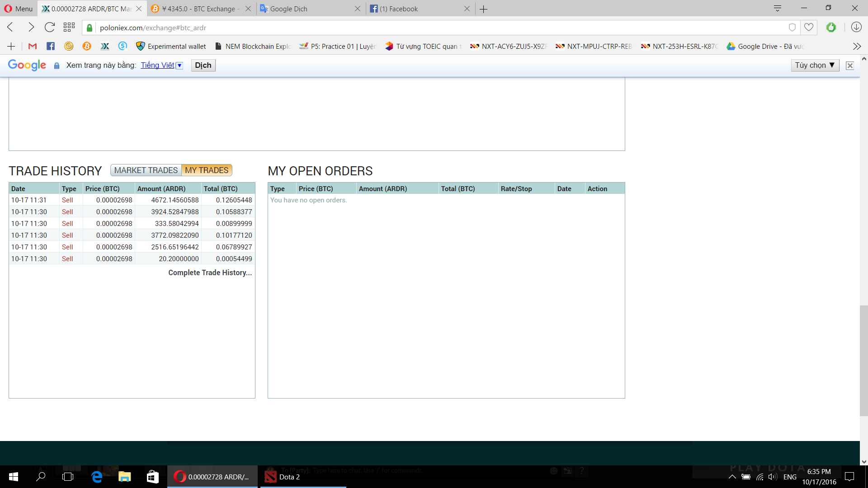Click the Gmail bookmark icon
The width and height of the screenshot is (868, 488).
pos(32,46)
